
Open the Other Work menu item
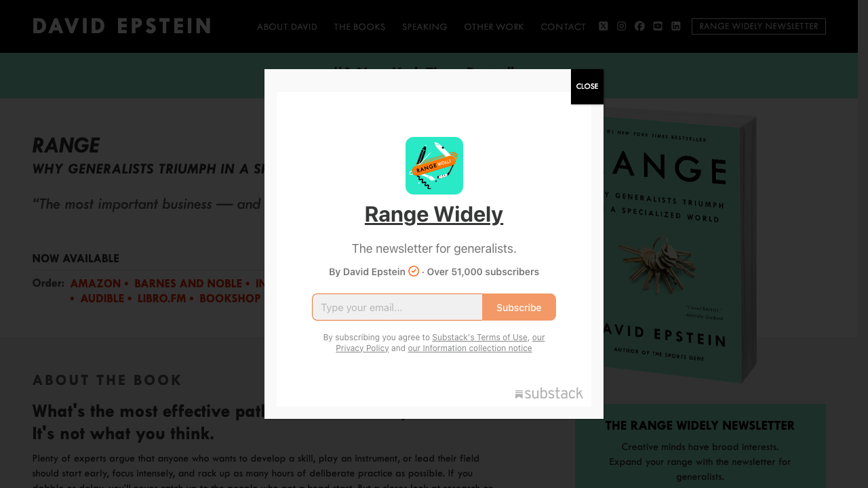click(x=494, y=27)
